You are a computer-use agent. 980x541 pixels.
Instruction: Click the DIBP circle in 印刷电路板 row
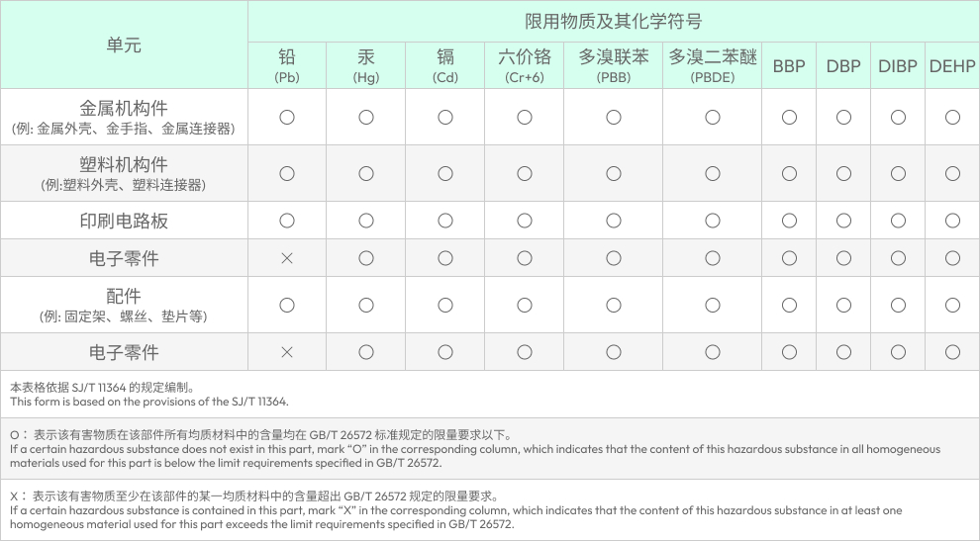coord(898,221)
